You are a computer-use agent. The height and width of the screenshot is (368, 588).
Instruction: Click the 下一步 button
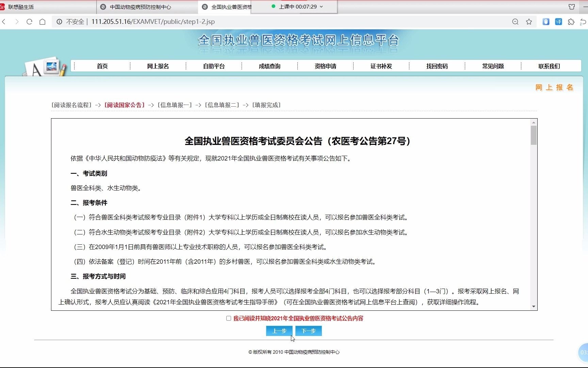tap(309, 331)
